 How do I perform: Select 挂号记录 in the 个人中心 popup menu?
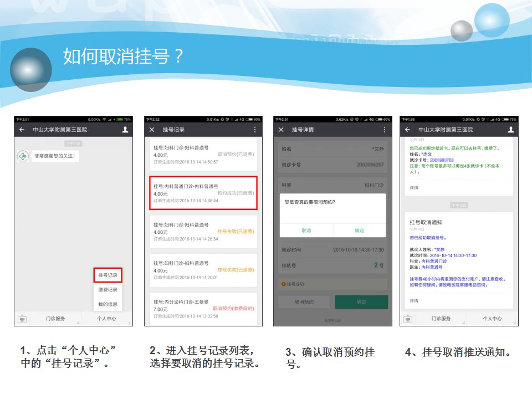click(108, 275)
